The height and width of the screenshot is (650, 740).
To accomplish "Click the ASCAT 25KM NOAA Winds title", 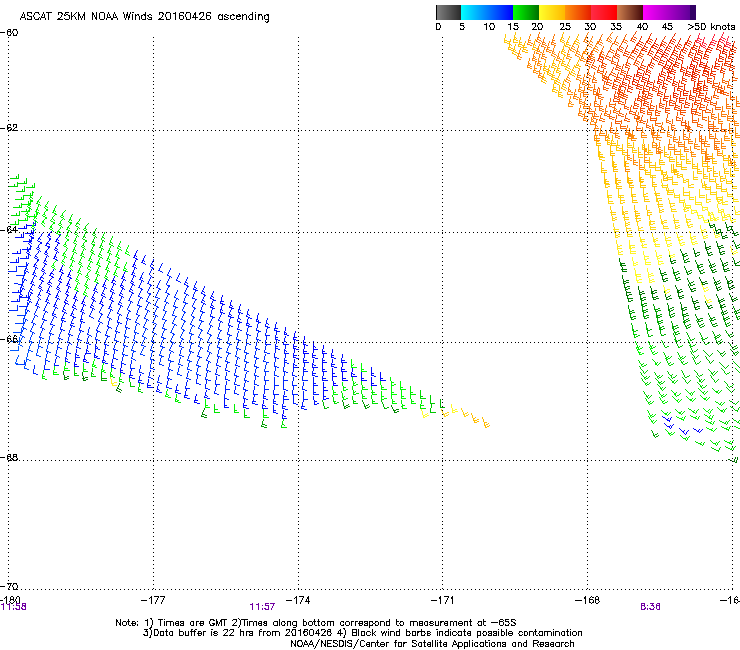I will (x=144, y=17).
